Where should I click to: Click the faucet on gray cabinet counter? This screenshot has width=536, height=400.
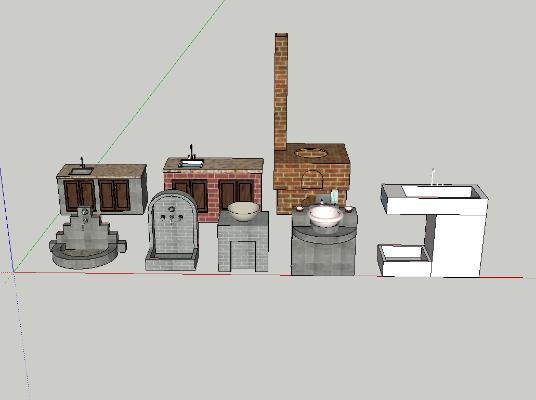coord(82,162)
